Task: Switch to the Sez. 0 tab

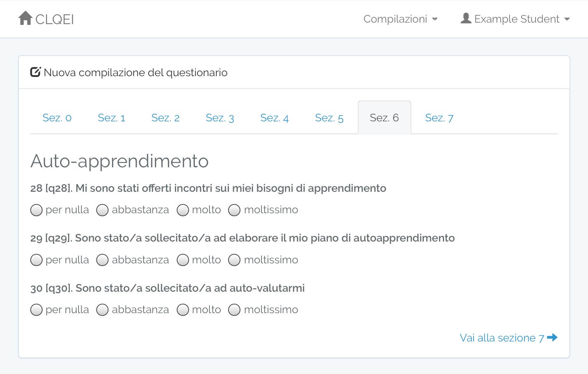Action: point(57,118)
